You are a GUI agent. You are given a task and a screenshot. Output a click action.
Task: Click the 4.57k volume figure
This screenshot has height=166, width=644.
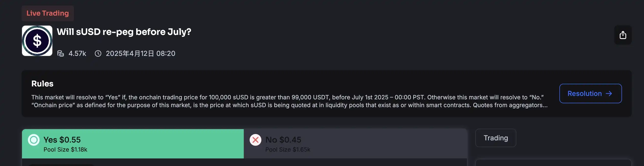click(77, 53)
